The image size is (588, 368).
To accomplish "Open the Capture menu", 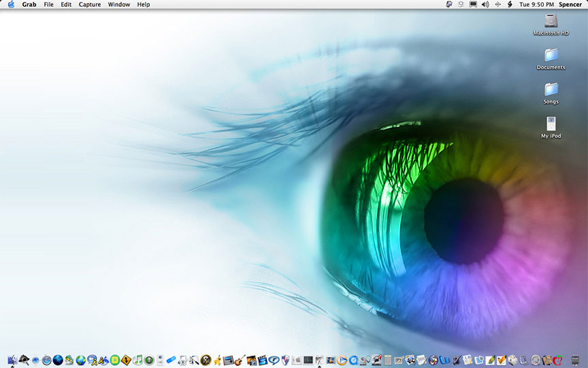I will 90,5.
